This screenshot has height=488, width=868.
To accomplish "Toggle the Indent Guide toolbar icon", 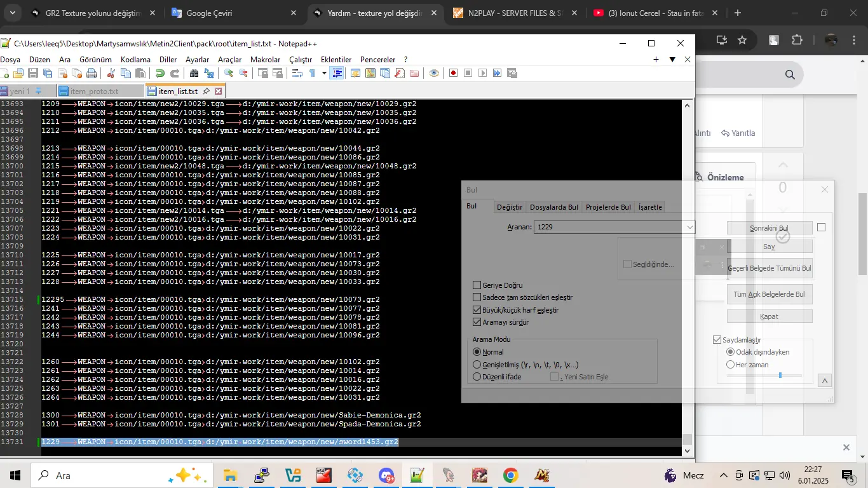I will (337, 73).
